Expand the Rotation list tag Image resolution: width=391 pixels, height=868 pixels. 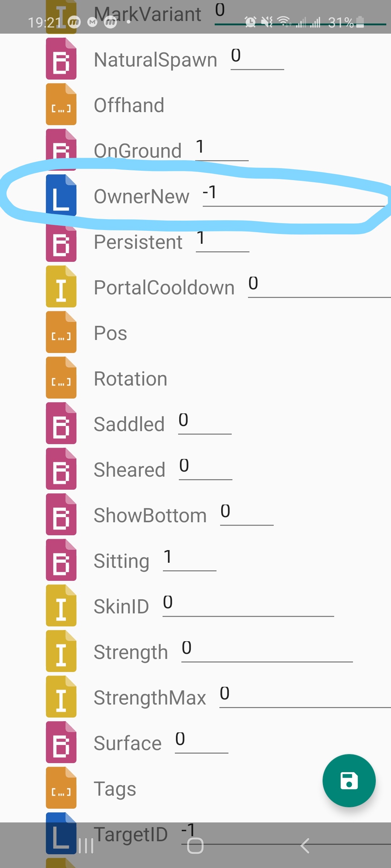(x=130, y=379)
